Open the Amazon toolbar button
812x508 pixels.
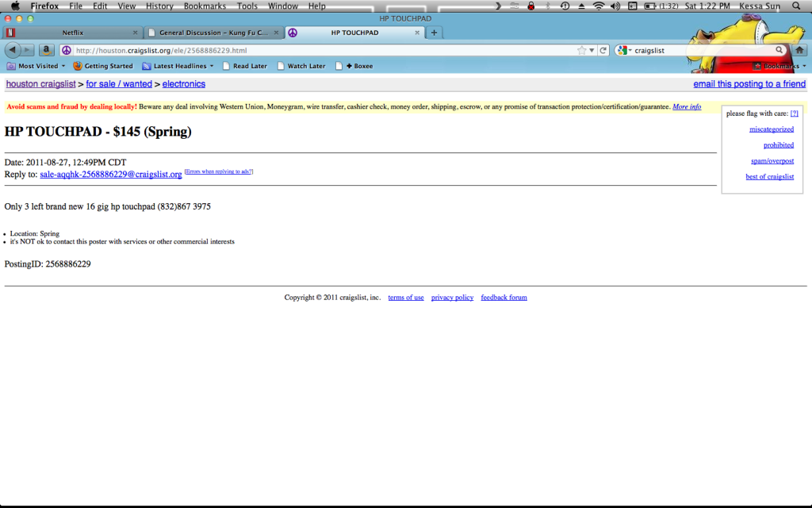pos(46,50)
